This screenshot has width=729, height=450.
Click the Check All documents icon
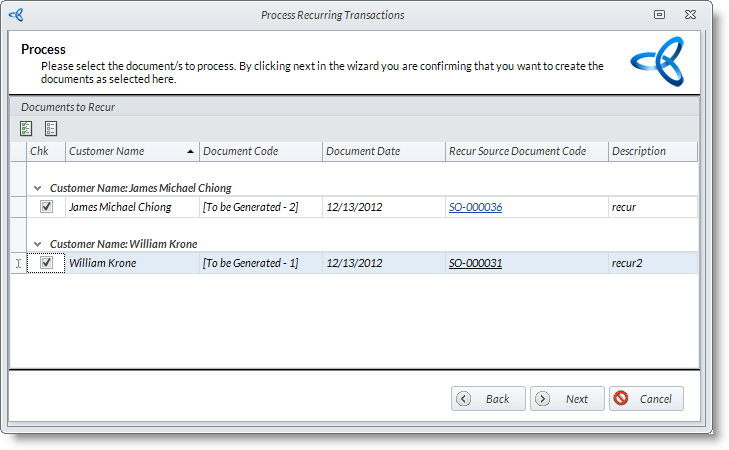pyautogui.click(x=26, y=128)
